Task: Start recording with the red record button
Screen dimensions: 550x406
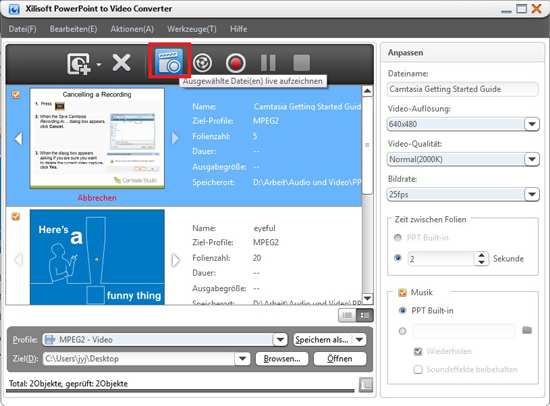Action: point(235,63)
